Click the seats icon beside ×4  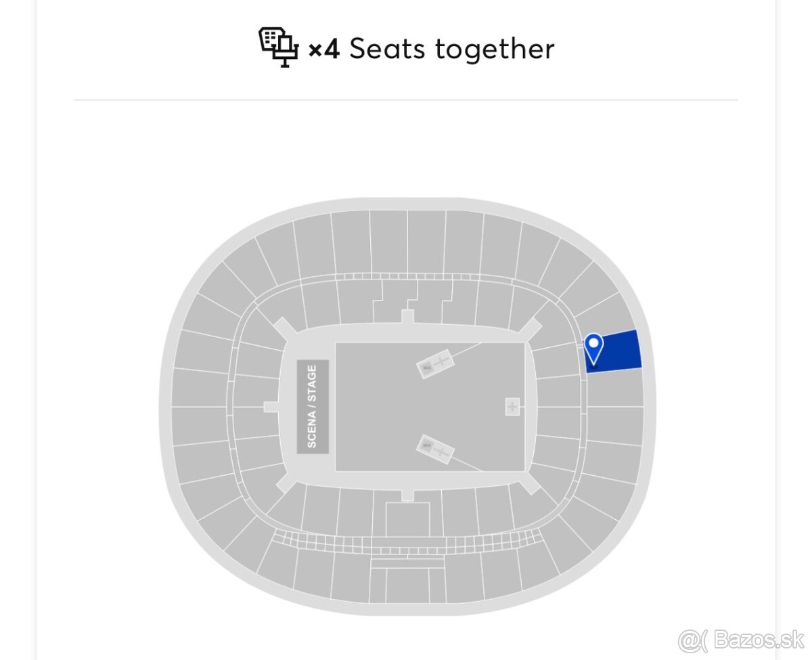point(278,47)
